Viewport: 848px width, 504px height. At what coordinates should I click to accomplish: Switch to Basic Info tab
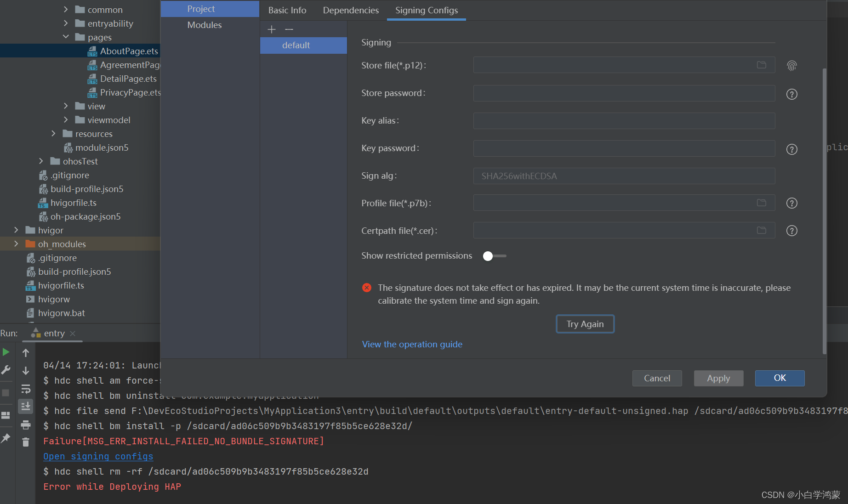point(287,10)
